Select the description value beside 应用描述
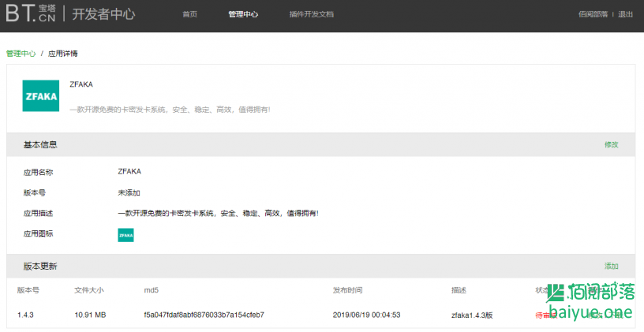 (x=218, y=214)
